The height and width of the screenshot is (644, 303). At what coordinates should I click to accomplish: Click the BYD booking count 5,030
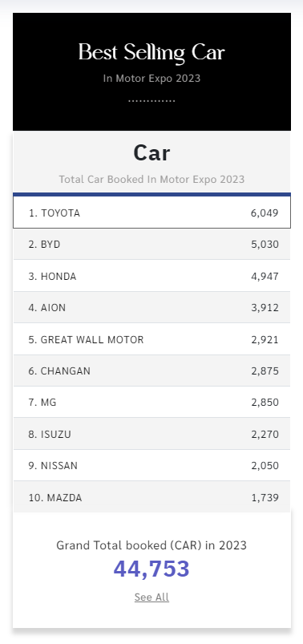pos(265,245)
